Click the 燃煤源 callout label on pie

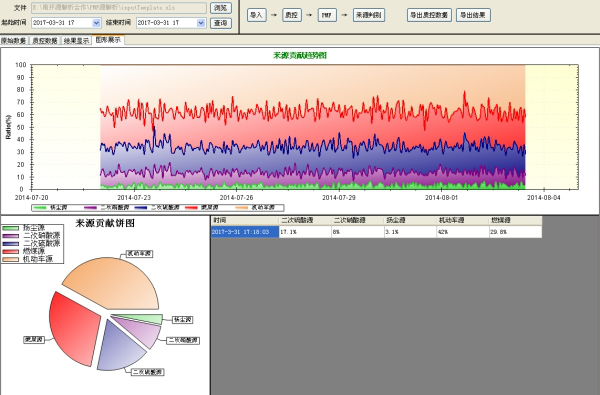[34, 340]
